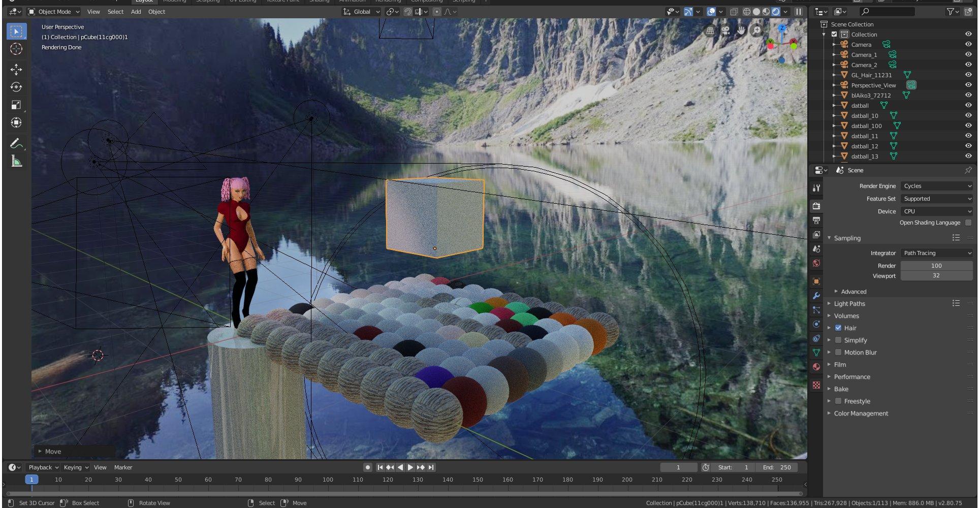This screenshot has width=980, height=508.
Task: Open the Physics properties tab
Action: click(x=816, y=324)
